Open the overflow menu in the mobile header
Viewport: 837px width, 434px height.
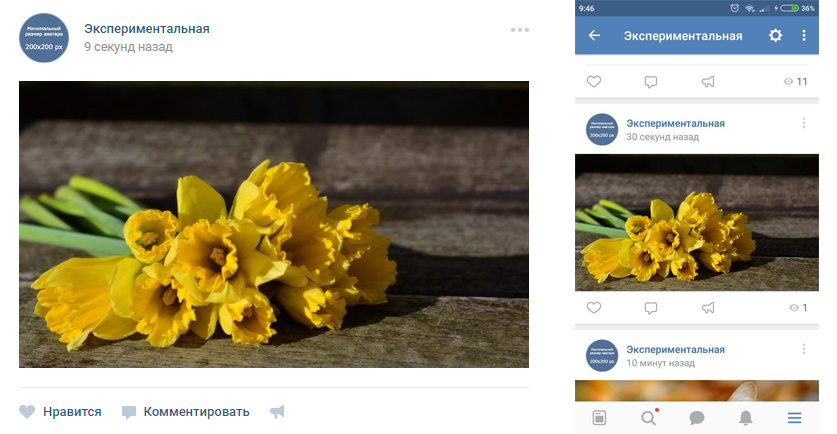[x=804, y=36]
